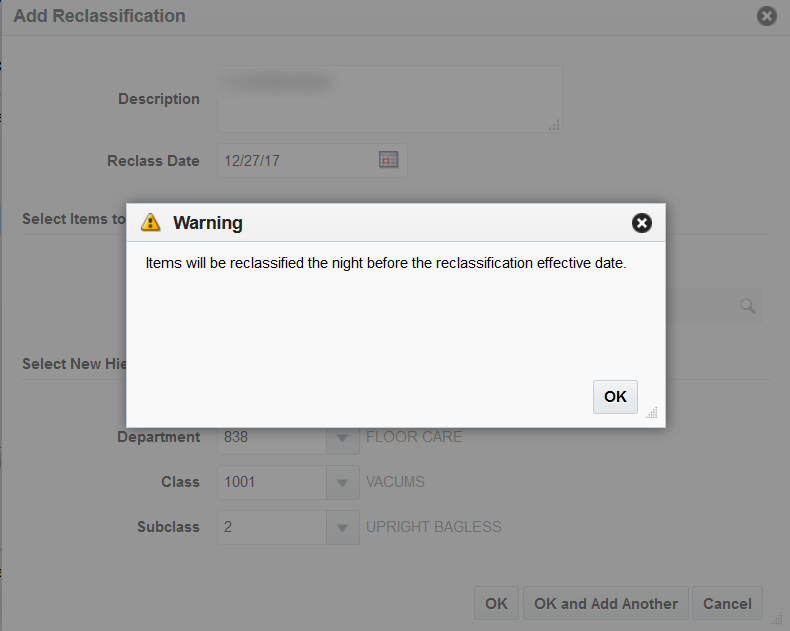Click the bottom OK button of form

pos(496,603)
